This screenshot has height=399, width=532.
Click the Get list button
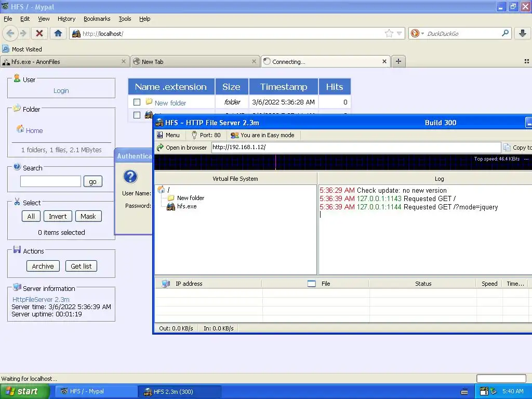coord(81,266)
